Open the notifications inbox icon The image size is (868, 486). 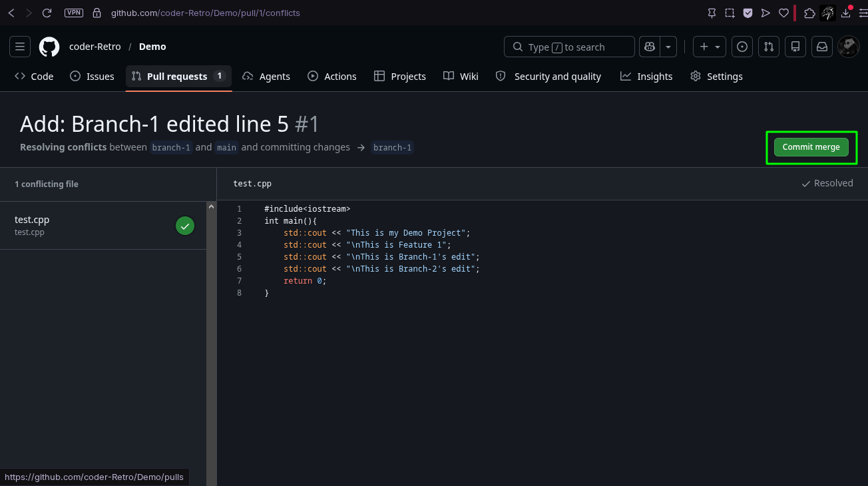click(822, 47)
